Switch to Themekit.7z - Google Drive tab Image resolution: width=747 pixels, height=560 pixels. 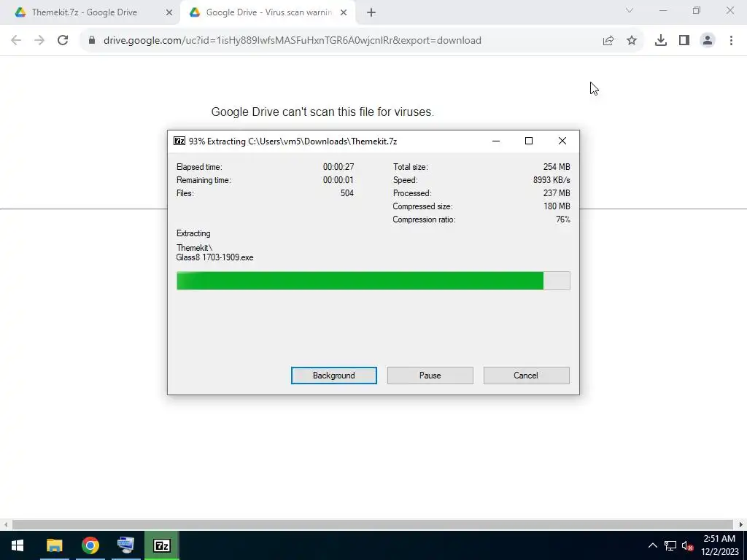click(x=85, y=12)
